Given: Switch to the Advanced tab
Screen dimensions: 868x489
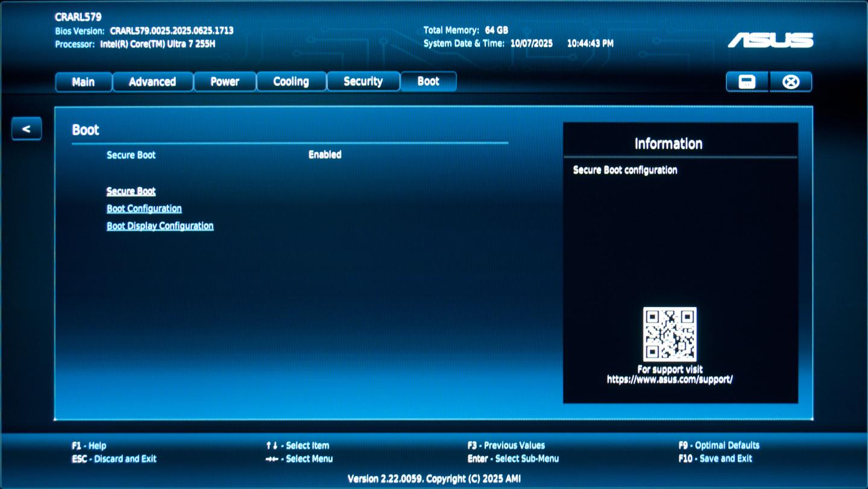Looking at the screenshot, I should pos(153,82).
